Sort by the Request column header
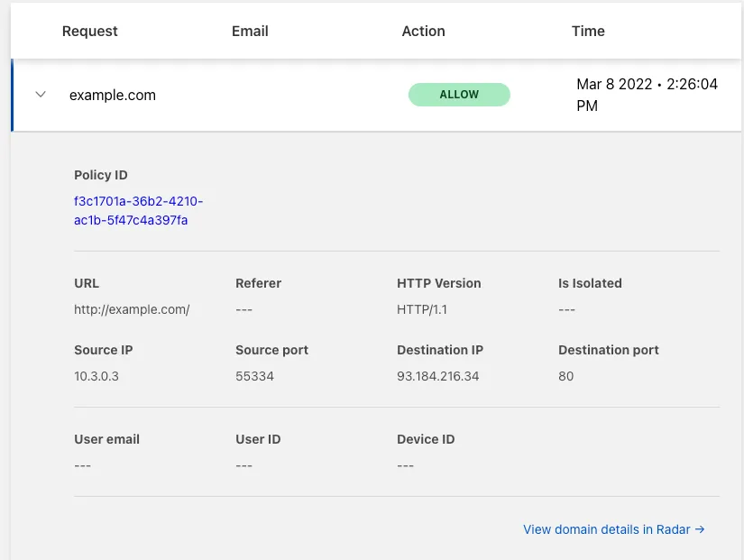The image size is (744, 560). click(89, 31)
